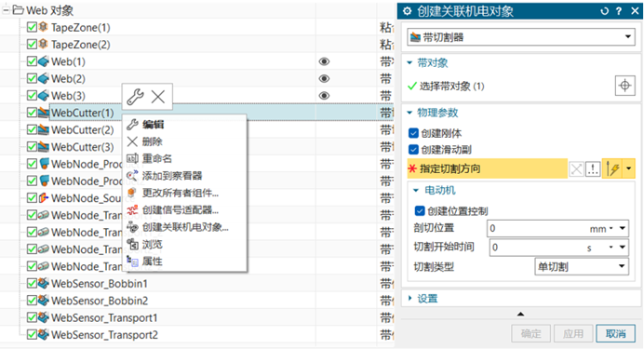Click the TapeZone(1) object icon
The height and width of the screenshot is (349, 644).
pyautogui.click(x=44, y=27)
